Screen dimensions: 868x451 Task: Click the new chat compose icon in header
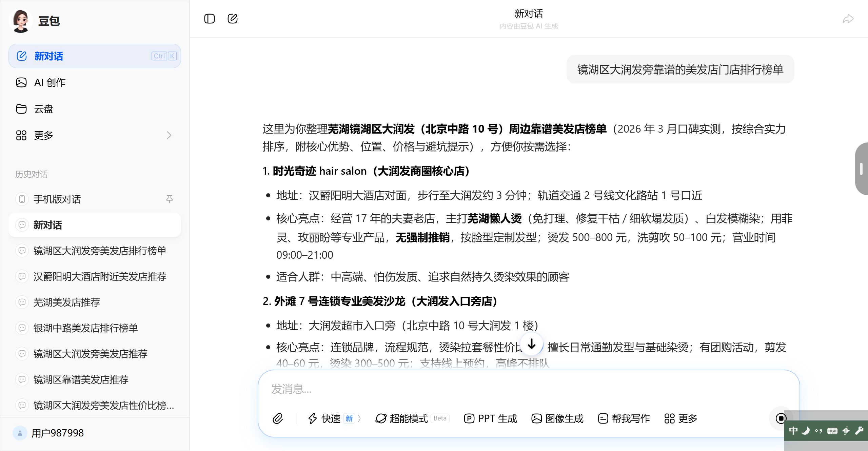click(233, 19)
